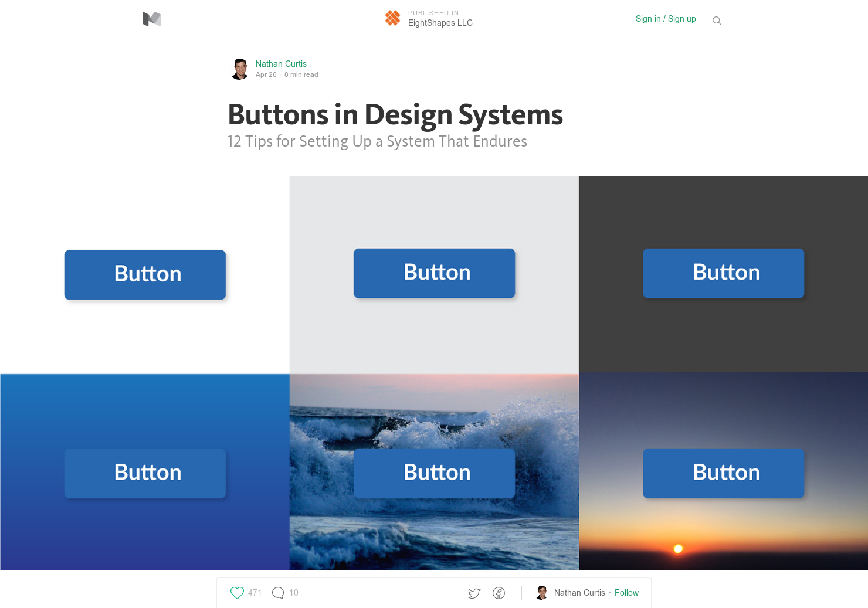Screen dimensions: 868x608
Task: Click the EightShapes publication icon
Action: coord(392,18)
